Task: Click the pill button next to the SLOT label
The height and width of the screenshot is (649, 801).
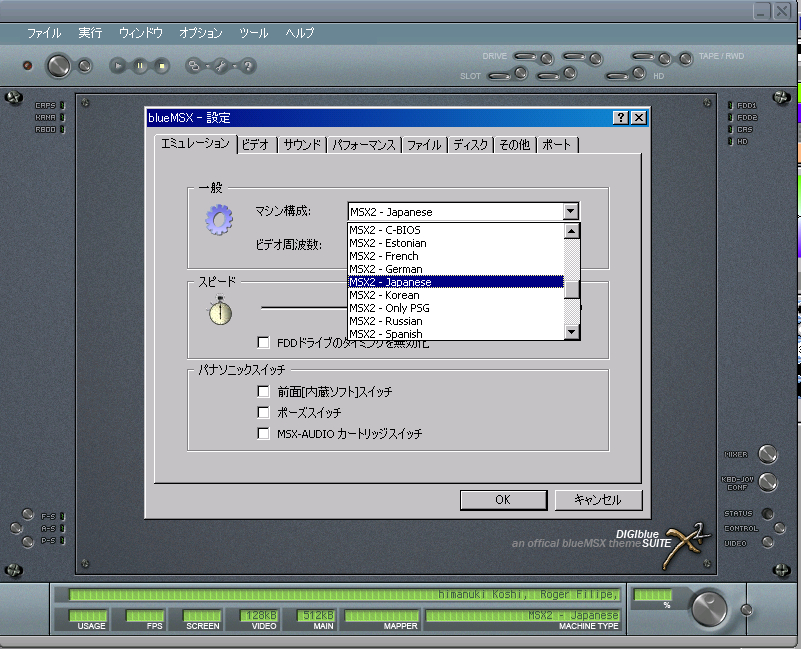Action: point(499,76)
